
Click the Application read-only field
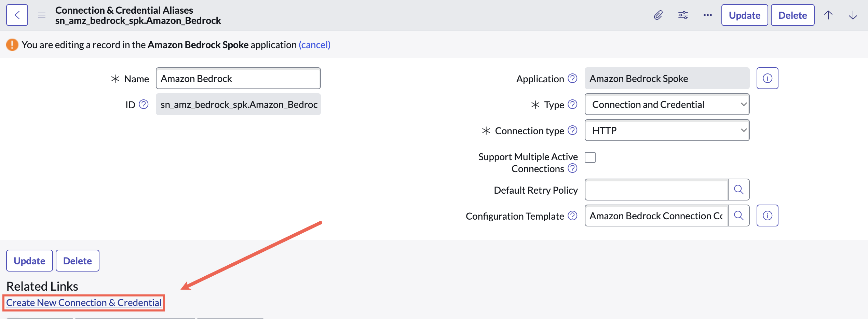click(x=667, y=78)
